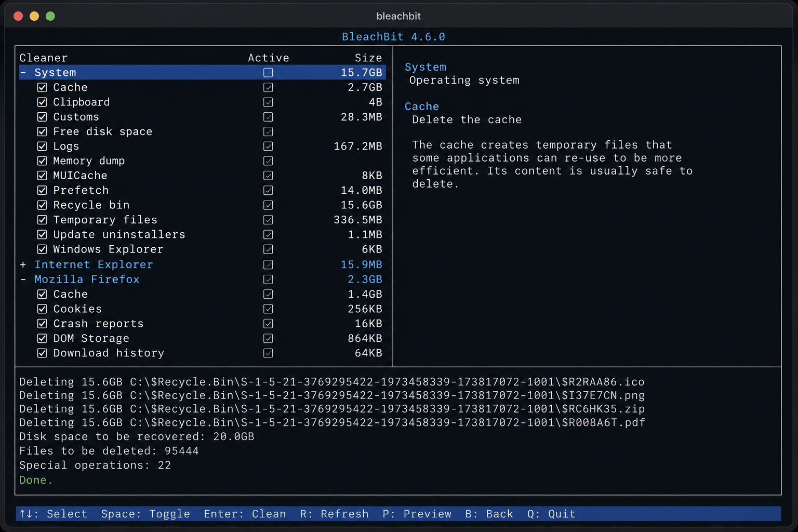Uncheck the box left of Temporary files
The width and height of the screenshot is (798, 532).
click(x=42, y=220)
